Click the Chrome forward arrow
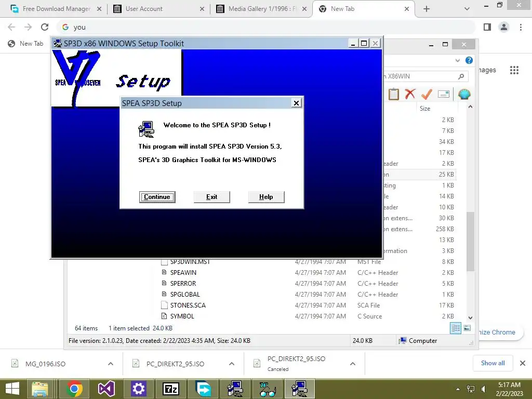Viewport: 532px width, 399px height. point(28,27)
